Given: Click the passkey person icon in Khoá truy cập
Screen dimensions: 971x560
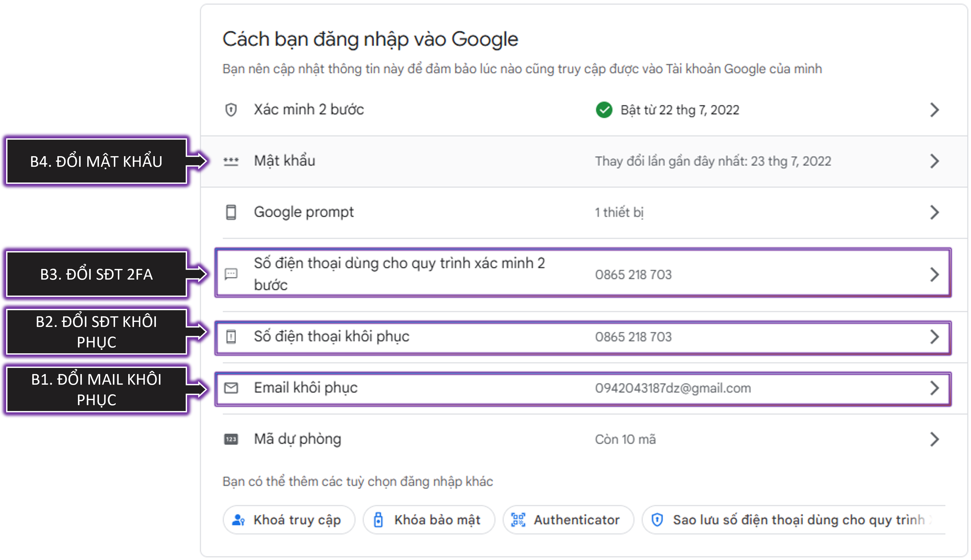Looking at the screenshot, I should pyautogui.click(x=238, y=520).
